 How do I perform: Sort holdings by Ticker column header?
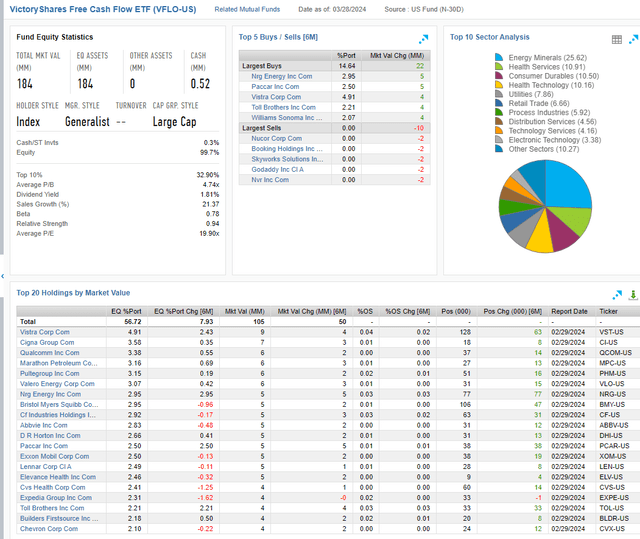[x=611, y=311]
